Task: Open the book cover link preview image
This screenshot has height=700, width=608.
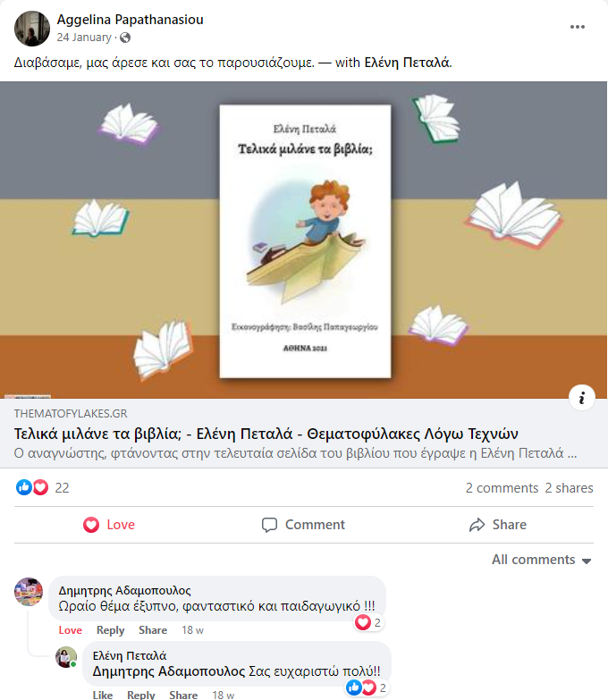Action: (304, 240)
